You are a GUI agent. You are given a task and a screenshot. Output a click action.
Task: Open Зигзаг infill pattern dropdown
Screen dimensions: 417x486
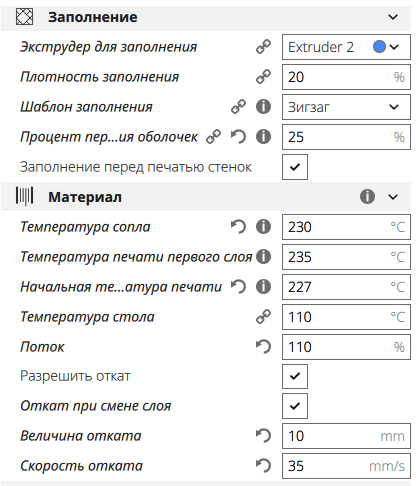click(346, 107)
